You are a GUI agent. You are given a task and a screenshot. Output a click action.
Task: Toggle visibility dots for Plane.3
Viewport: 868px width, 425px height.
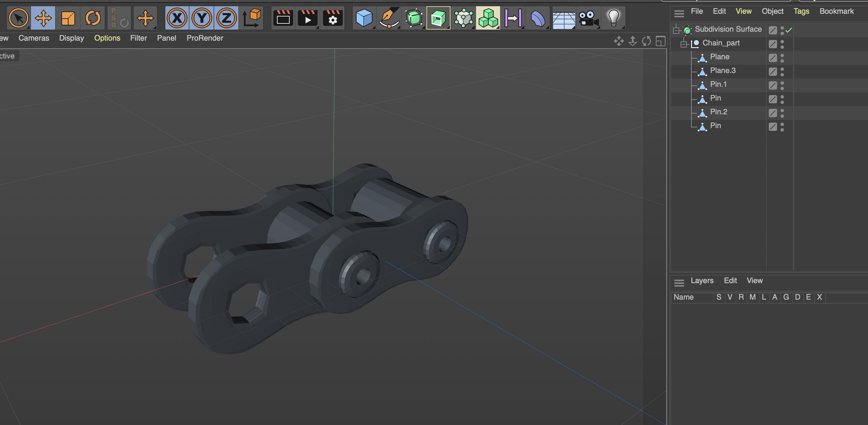[x=782, y=72]
